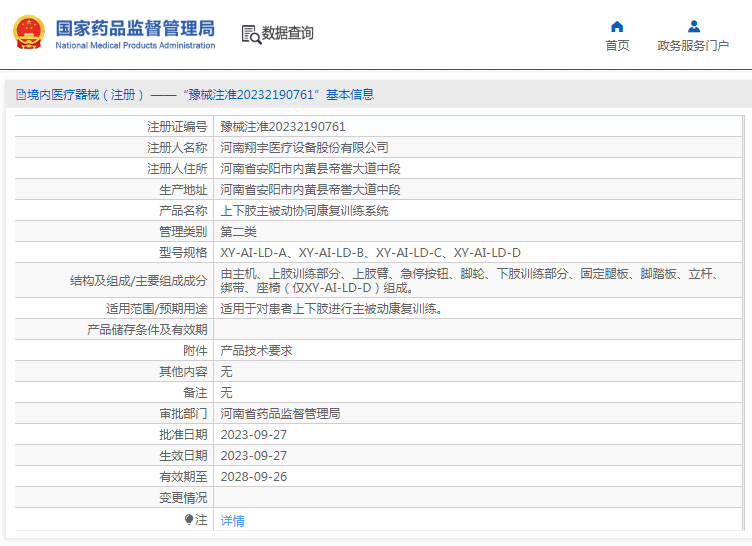Click the 政务服务门户 user icon

[x=693, y=26]
